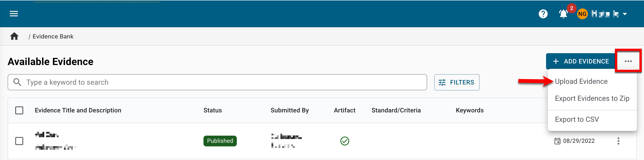Open the Filters panel
Image resolution: width=644 pixels, height=160 pixels.
[456, 82]
